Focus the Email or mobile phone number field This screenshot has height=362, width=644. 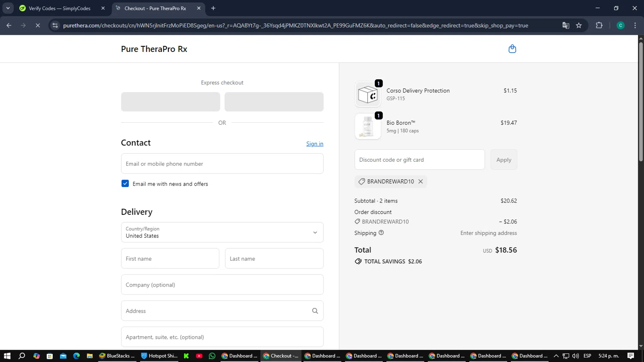(x=222, y=164)
